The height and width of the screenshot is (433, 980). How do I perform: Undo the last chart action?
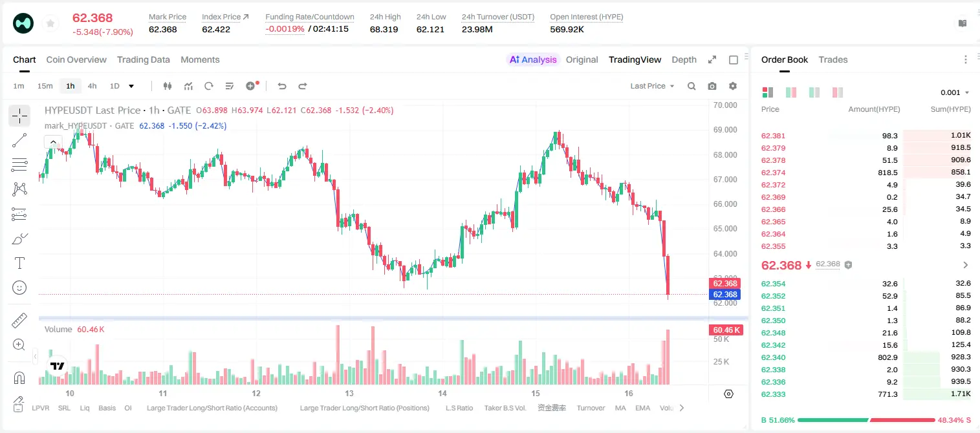(282, 86)
